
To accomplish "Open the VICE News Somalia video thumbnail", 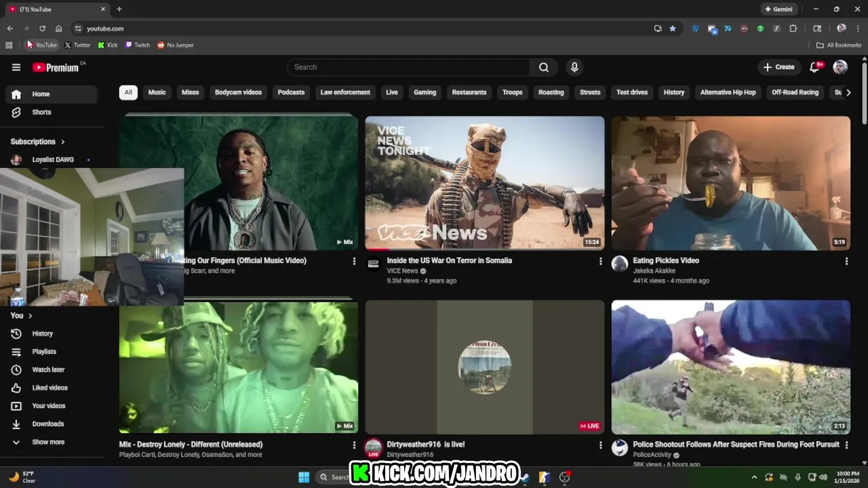I will point(485,183).
